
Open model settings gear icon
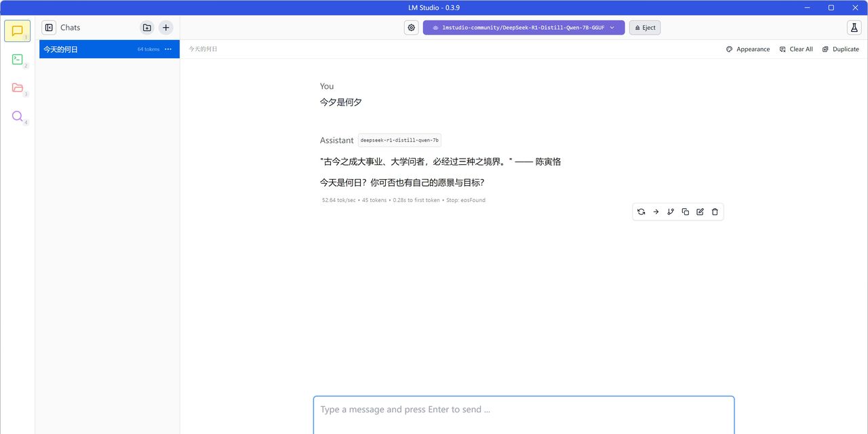pos(411,27)
